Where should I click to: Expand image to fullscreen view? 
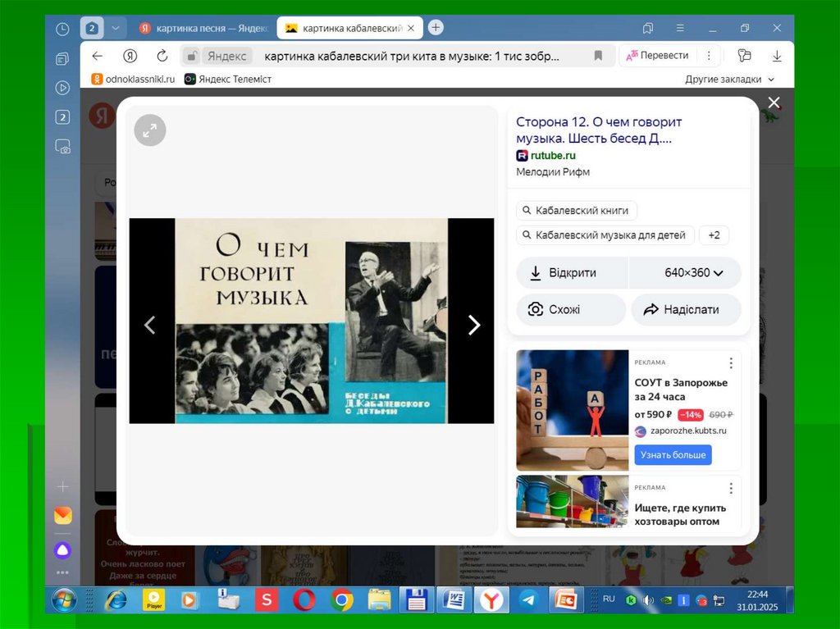click(x=150, y=130)
